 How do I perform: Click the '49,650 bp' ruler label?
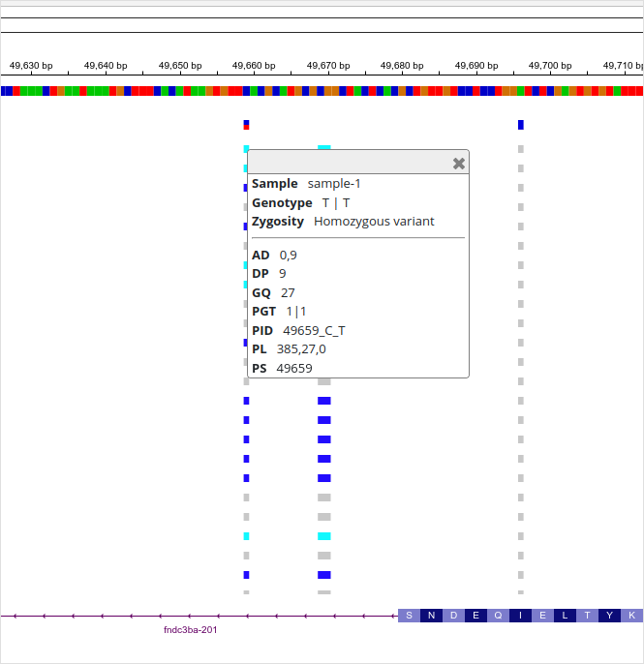180,66
